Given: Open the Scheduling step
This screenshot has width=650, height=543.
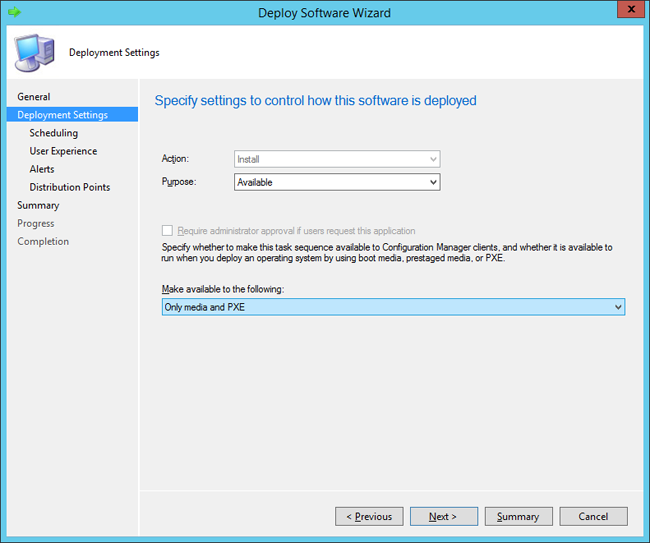Looking at the screenshot, I should pos(53,133).
